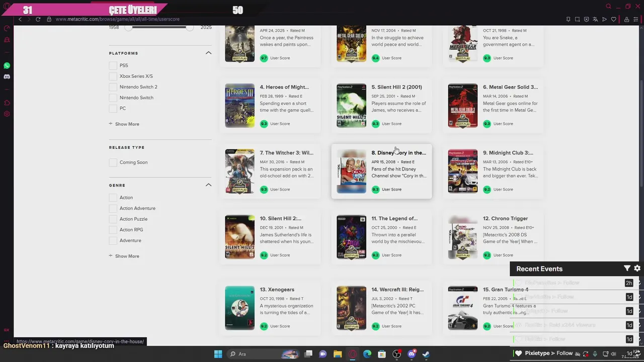This screenshot has height=362, width=644.
Task: Tick the Nintendo Switch checkbox
Action: click(x=113, y=98)
